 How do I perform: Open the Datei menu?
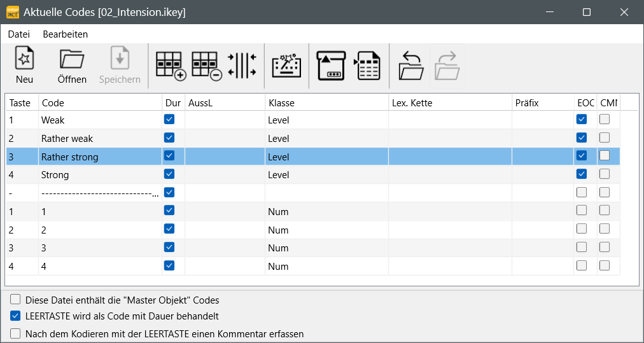pos(19,34)
